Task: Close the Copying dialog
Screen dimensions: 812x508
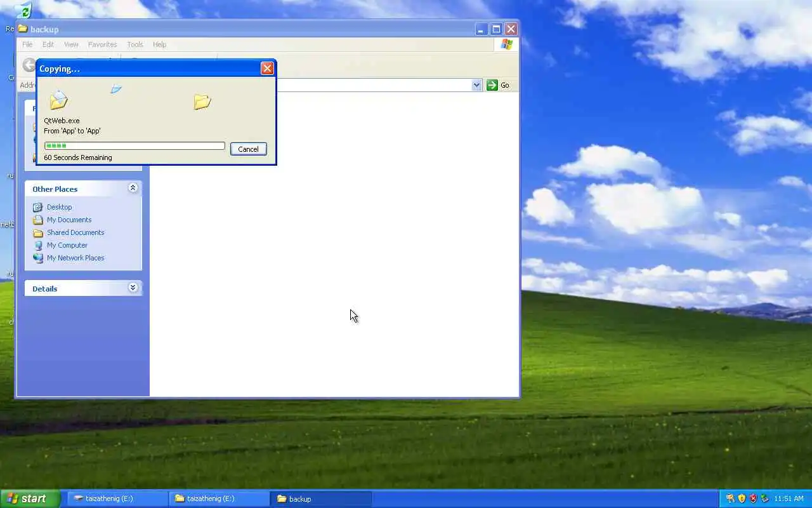Action: pos(267,69)
